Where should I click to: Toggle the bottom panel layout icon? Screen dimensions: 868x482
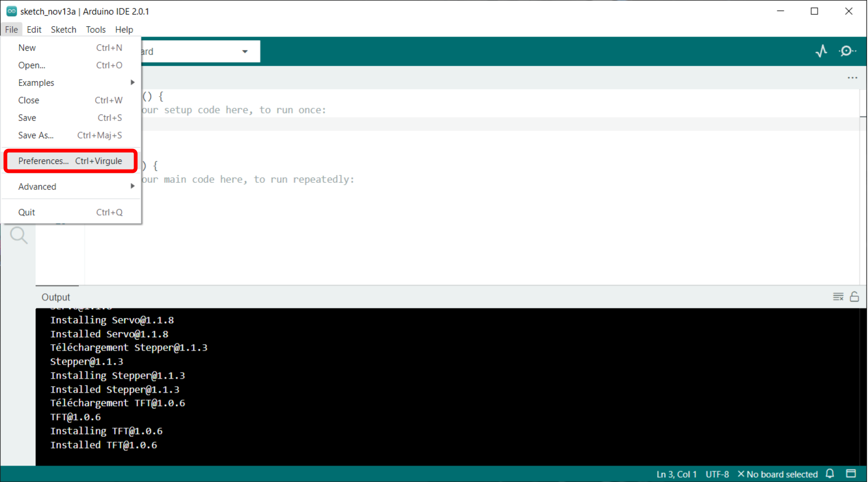pos(852,474)
